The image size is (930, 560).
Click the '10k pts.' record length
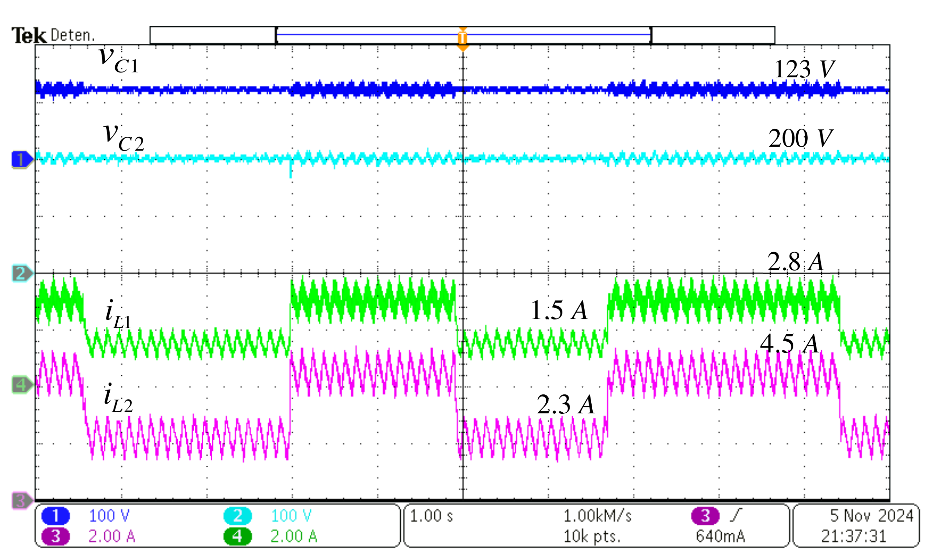[592, 536]
